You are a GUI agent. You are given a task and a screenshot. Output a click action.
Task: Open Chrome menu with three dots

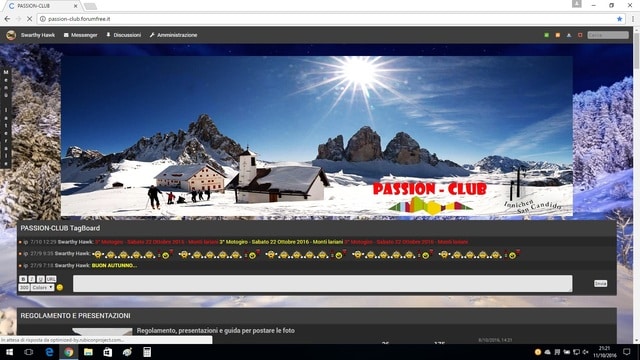point(633,19)
